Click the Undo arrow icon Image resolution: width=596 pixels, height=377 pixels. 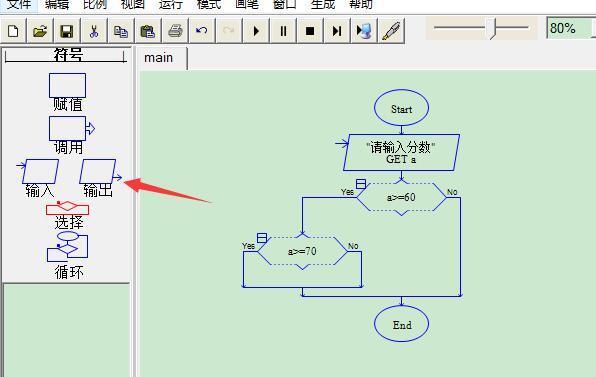(x=202, y=31)
